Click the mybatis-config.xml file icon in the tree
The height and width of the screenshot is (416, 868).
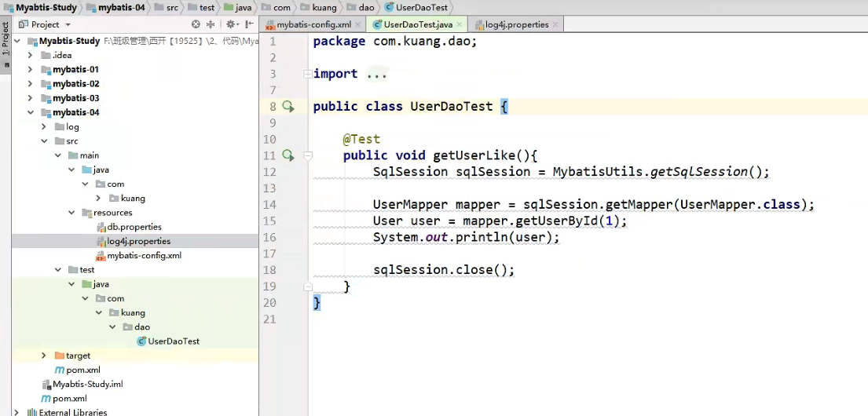click(101, 256)
